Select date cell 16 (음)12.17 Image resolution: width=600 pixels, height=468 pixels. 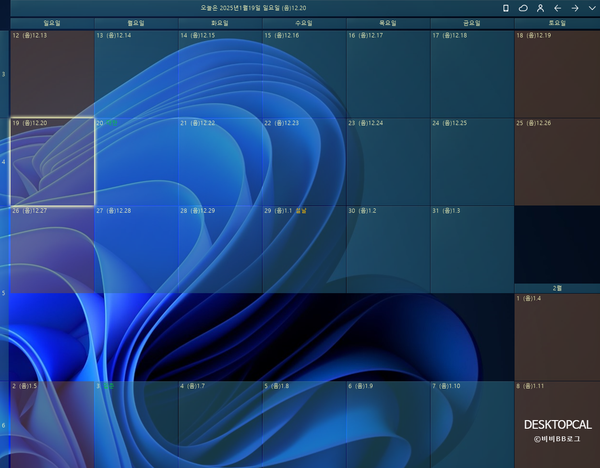click(388, 74)
